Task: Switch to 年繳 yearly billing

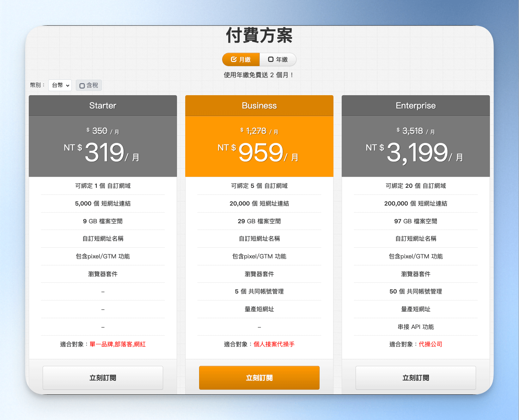Action: pyautogui.click(x=278, y=59)
